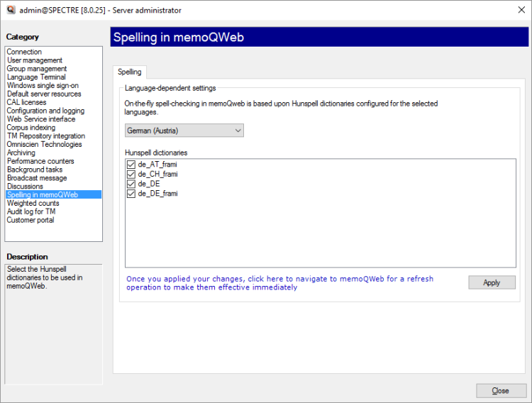532x403 pixels.
Task: Toggle the de_DE_frami dictionary checkbox
Action: click(x=131, y=193)
